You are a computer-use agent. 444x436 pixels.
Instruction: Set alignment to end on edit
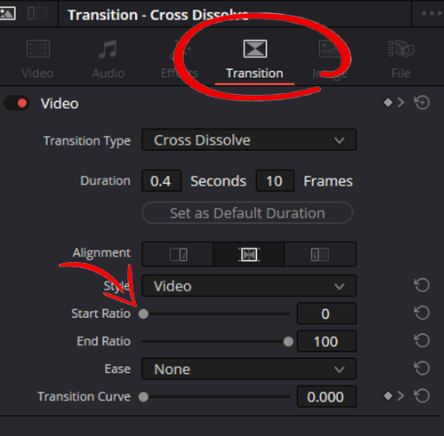point(178,255)
